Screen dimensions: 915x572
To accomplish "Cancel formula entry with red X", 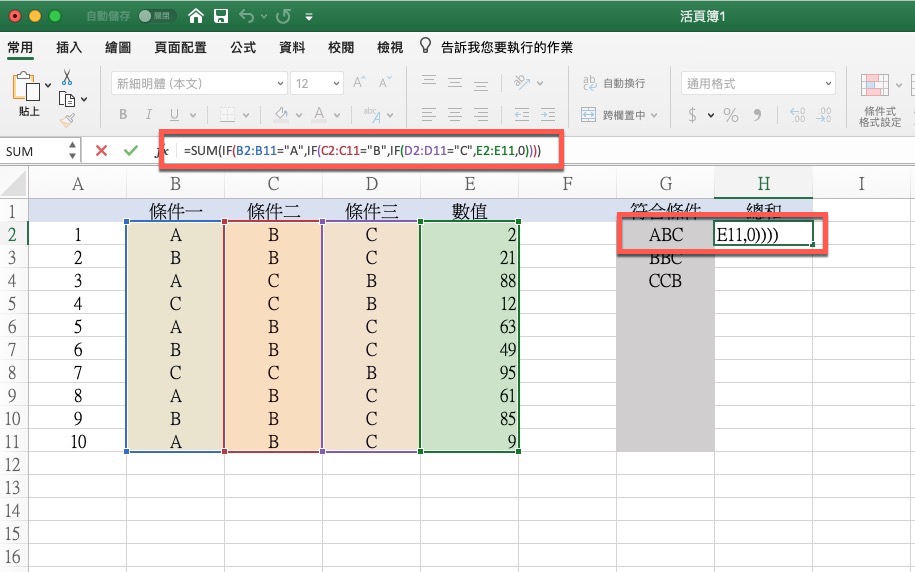I will click(x=101, y=151).
